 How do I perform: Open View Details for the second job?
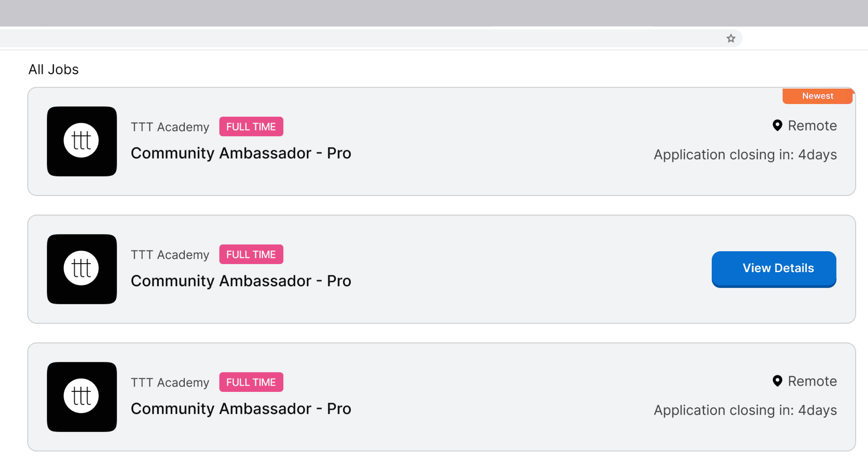[774, 269]
